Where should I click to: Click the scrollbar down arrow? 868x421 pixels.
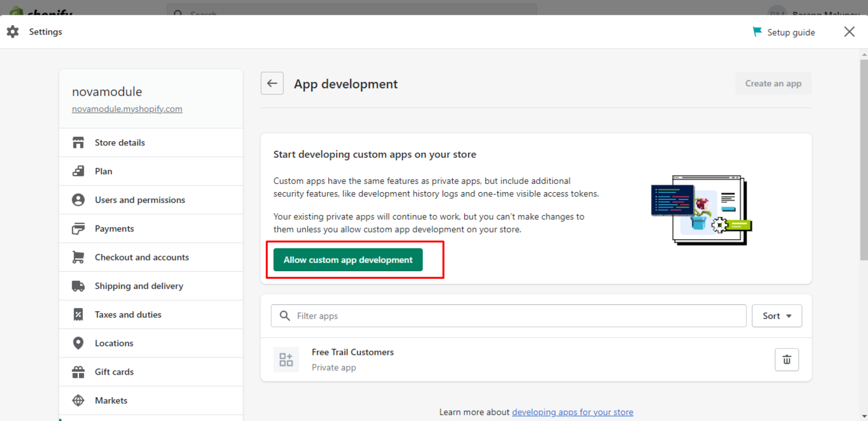pyautogui.click(x=864, y=417)
